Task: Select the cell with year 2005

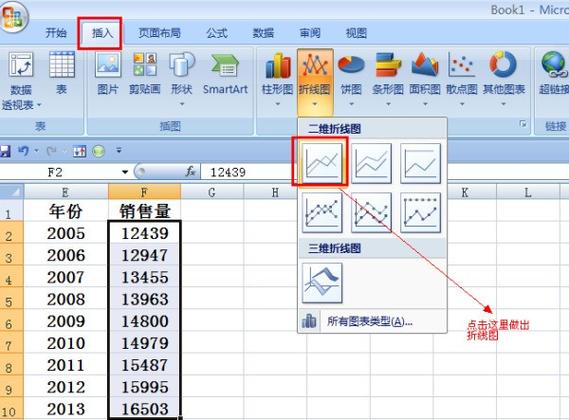Action: pyautogui.click(x=66, y=233)
